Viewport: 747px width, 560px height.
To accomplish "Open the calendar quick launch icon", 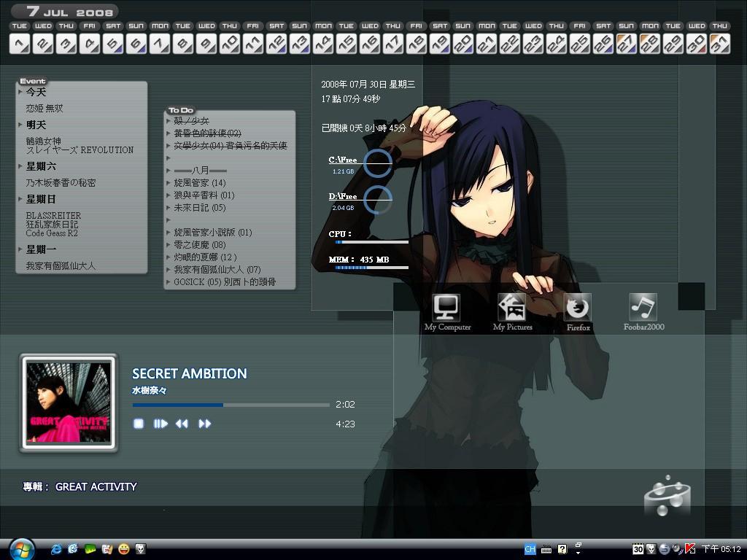I will pos(107,549).
